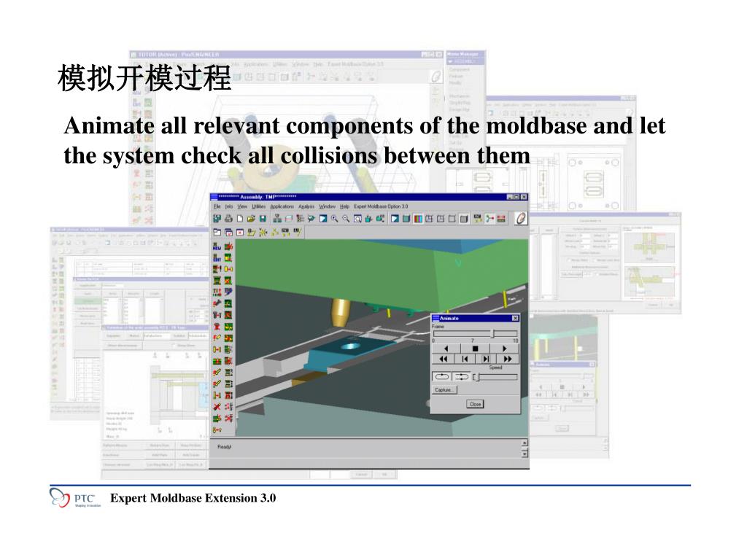Play animation forward
747x560 pixels.
tap(504, 349)
